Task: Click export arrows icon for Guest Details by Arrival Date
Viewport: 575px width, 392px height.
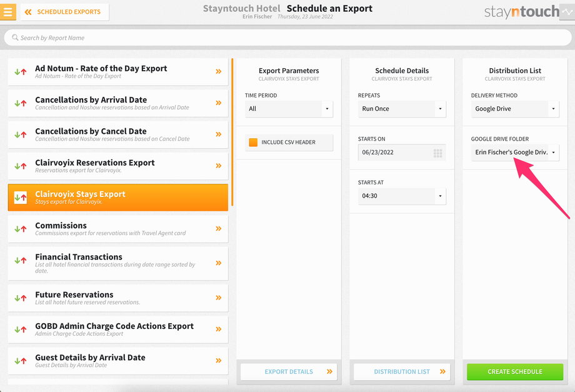Action: pyautogui.click(x=21, y=361)
